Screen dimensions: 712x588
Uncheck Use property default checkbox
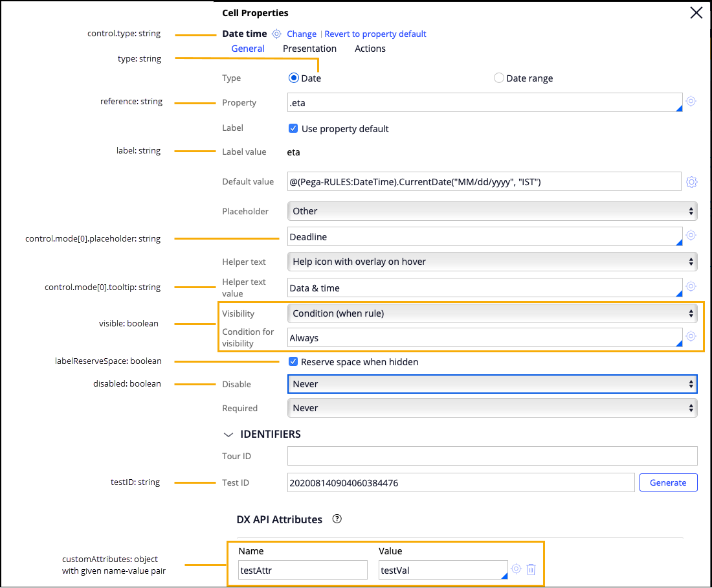tap(293, 128)
